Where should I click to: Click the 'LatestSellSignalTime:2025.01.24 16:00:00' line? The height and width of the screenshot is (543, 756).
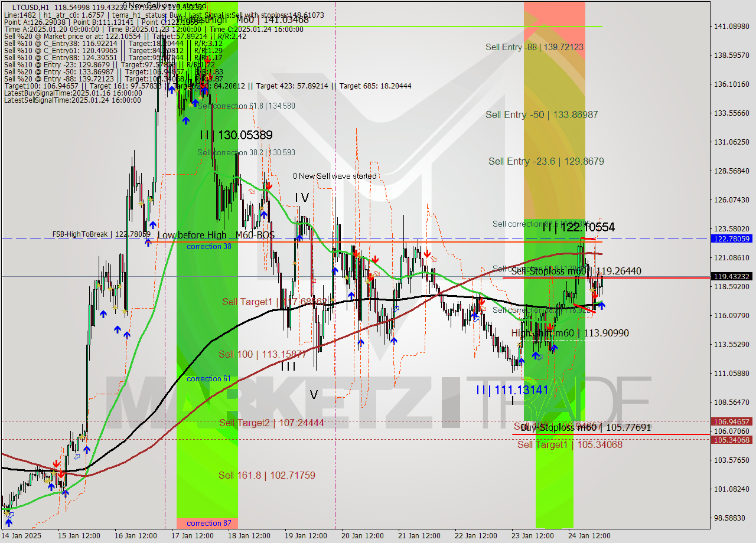click(73, 100)
